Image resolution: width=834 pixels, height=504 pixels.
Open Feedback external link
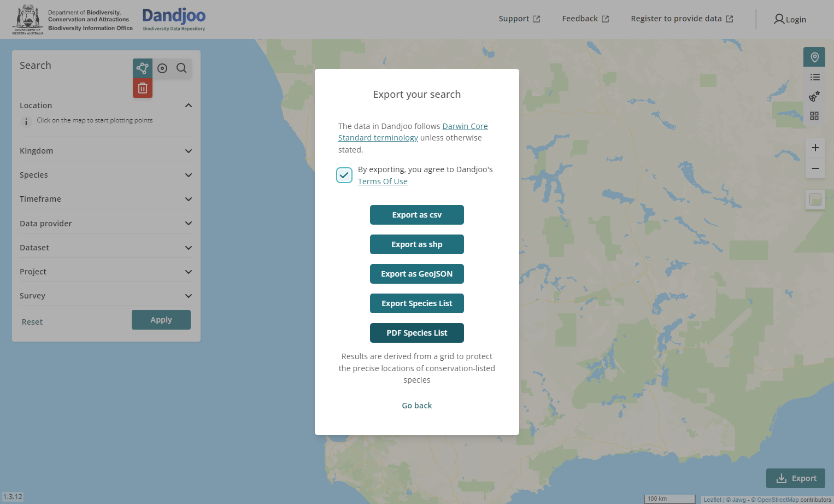tap(585, 19)
